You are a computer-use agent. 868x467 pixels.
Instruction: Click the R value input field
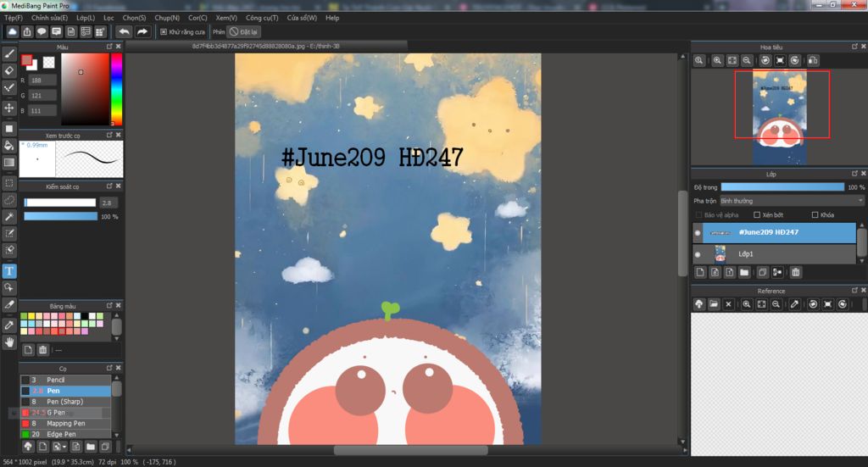tap(42, 81)
